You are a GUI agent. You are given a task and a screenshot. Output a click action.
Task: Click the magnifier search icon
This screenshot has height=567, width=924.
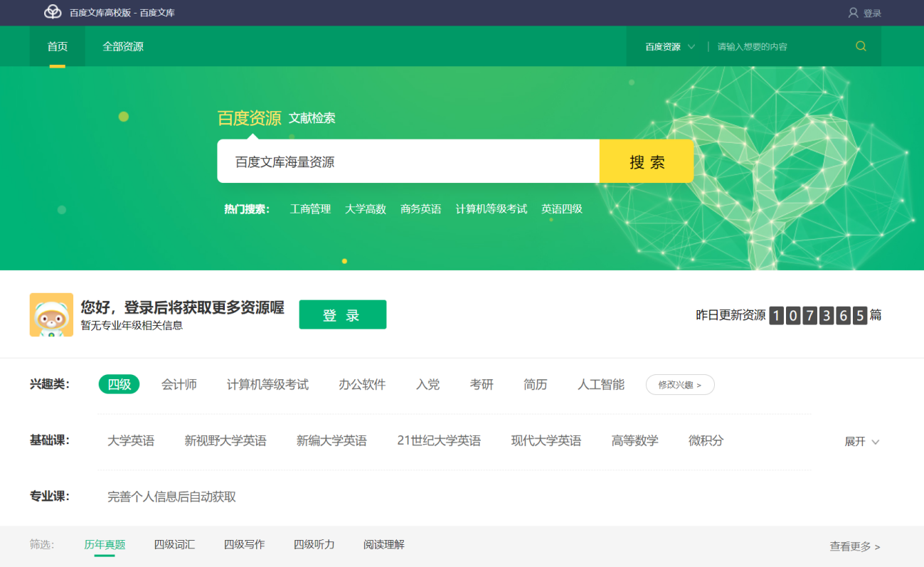tap(861, 46)
